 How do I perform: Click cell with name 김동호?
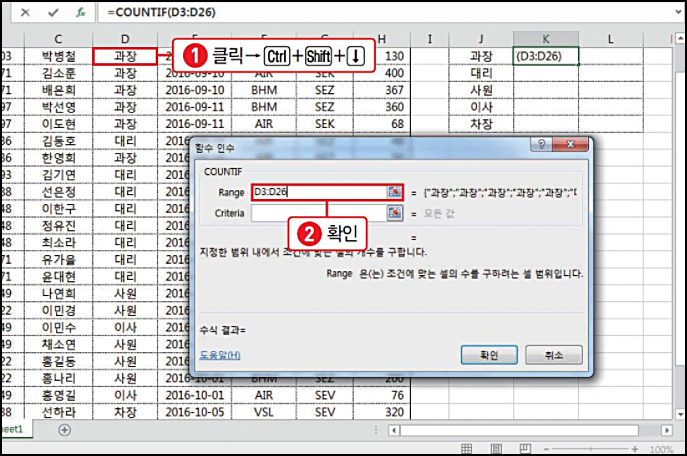pos(59,141)
